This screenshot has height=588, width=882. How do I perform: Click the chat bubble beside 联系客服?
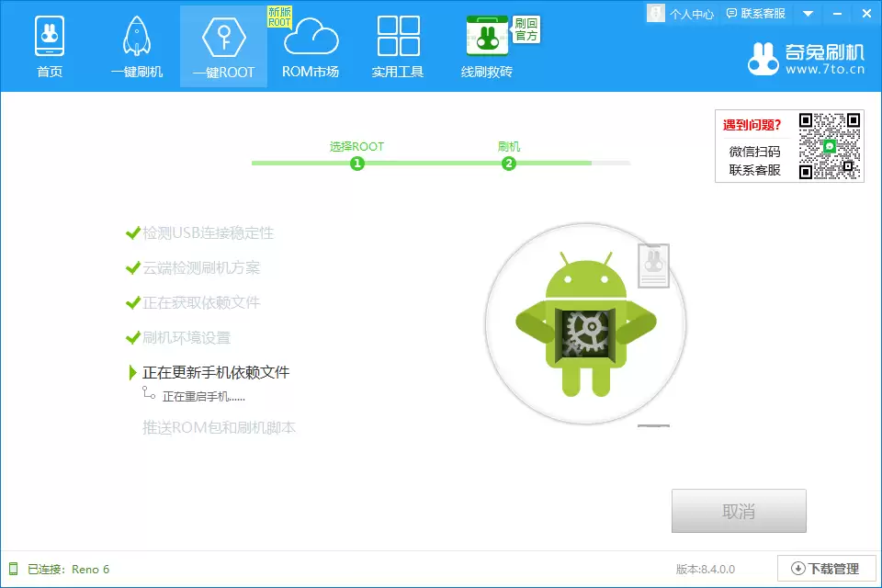point(730,13)
